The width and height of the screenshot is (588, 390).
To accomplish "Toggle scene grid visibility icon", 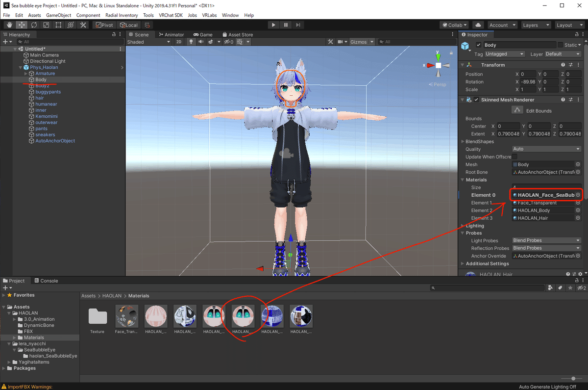I will [240, 42].
